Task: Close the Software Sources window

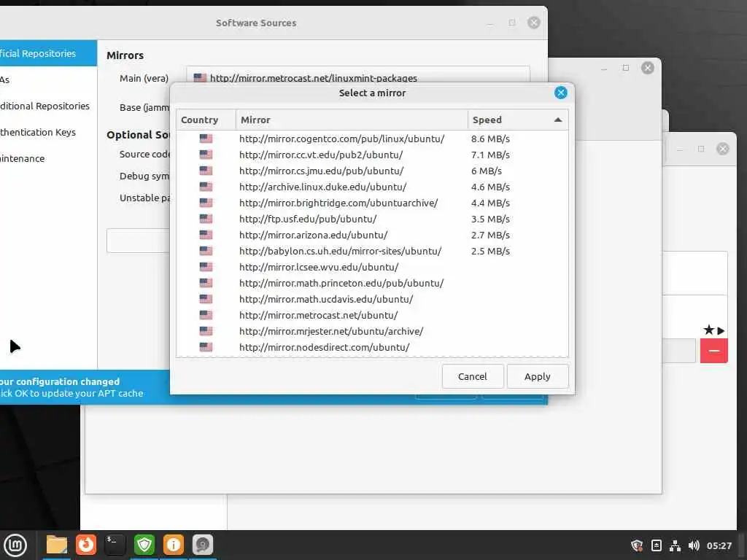Action: (x=533, y=23)
